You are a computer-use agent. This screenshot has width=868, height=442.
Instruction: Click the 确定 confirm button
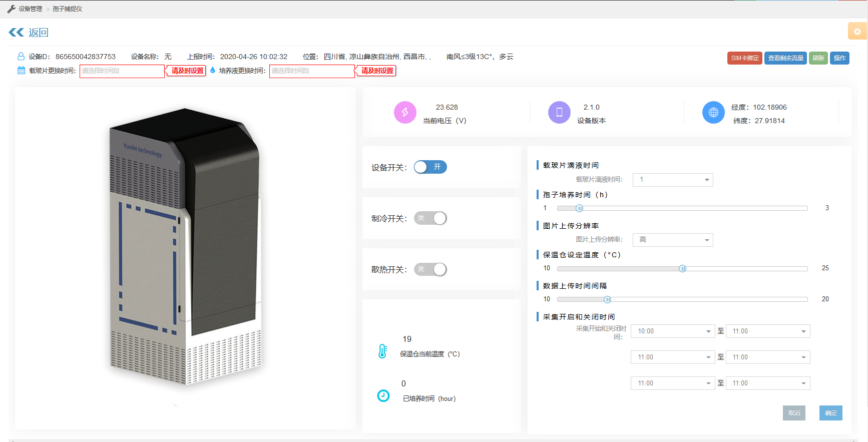(x=830, y=413)
